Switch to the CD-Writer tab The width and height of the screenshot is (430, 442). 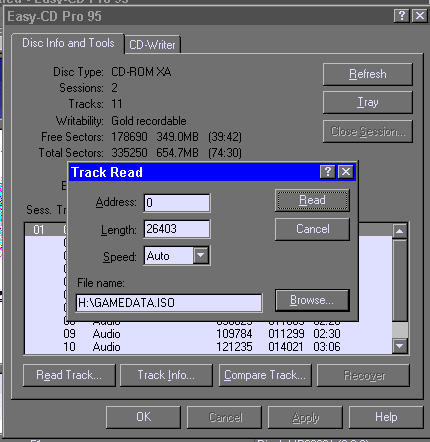click(152, 45)
